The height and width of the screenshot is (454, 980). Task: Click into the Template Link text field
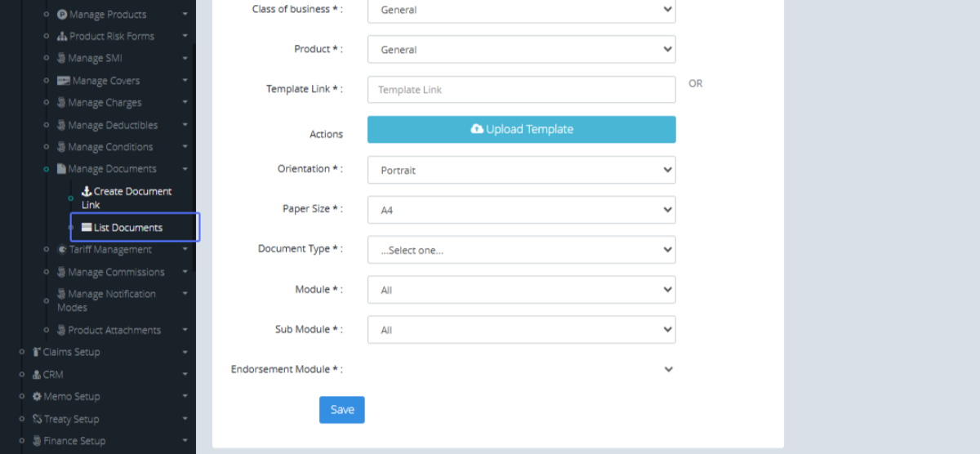521,90
